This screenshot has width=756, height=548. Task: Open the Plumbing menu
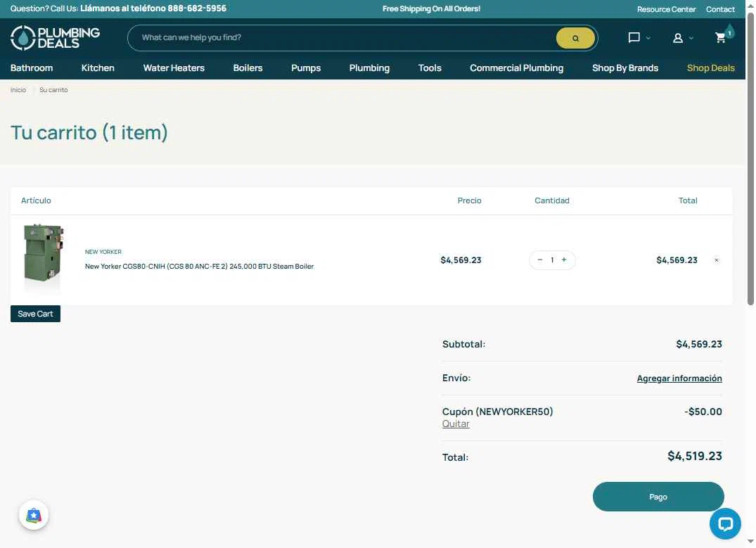click(369, 68)
